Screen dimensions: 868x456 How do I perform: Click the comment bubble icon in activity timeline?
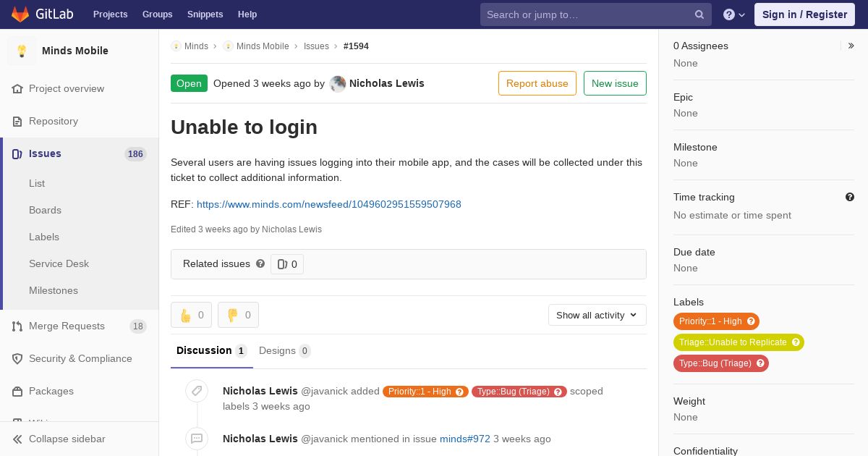(197, 439)
